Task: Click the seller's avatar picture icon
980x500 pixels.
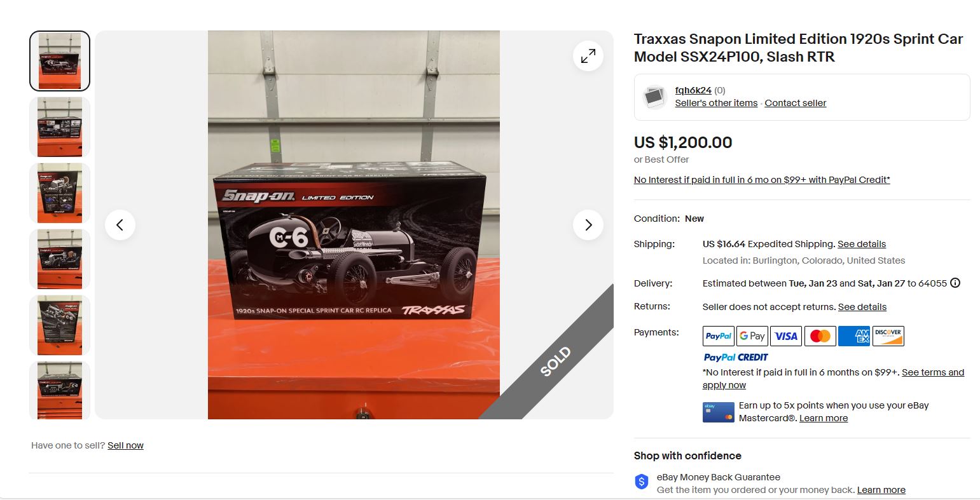Action: coord(654,97)
